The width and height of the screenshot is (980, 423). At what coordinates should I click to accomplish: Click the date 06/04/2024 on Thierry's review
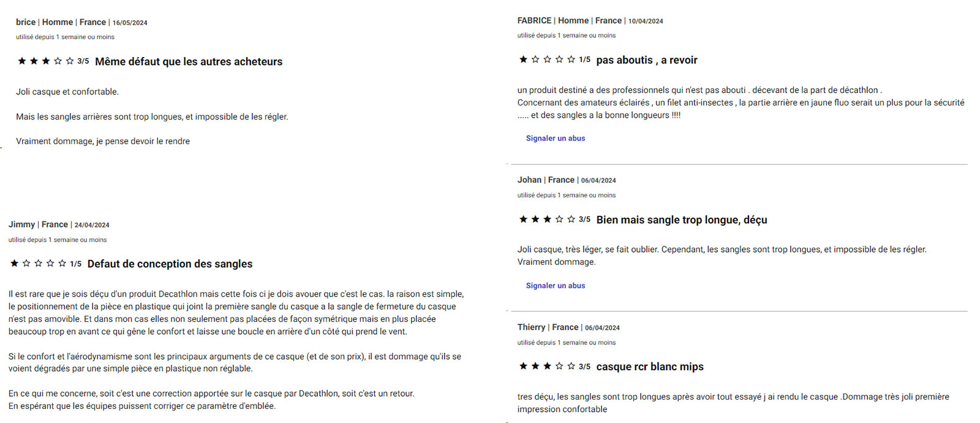click(x=602, y=328)
